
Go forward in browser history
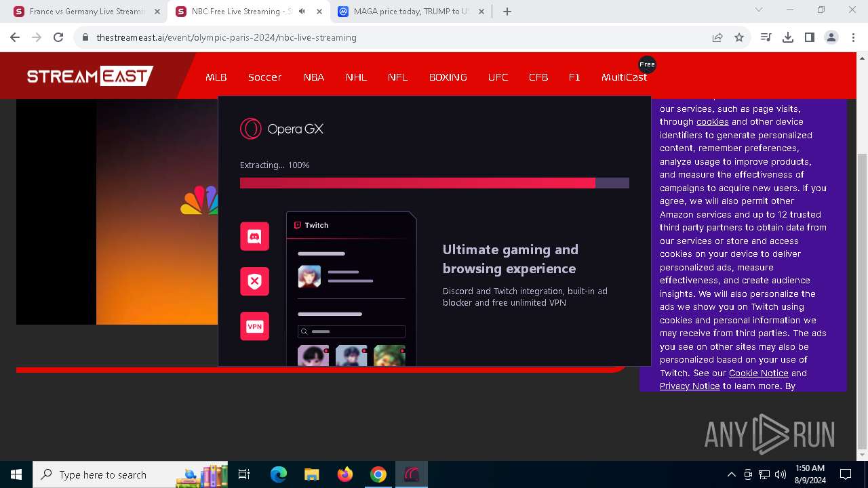click(37, 37)
